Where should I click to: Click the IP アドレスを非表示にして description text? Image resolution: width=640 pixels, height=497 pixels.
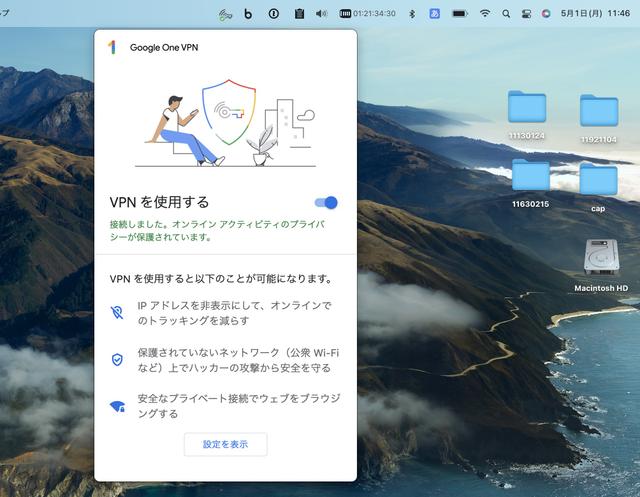[234, 313]
